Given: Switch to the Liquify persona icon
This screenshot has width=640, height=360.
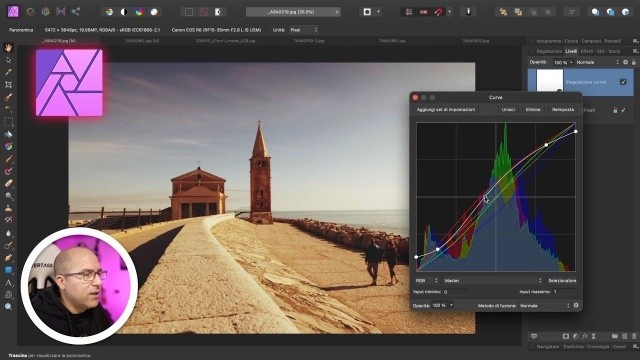Looking at the screenshot, I should coord(30,12).
